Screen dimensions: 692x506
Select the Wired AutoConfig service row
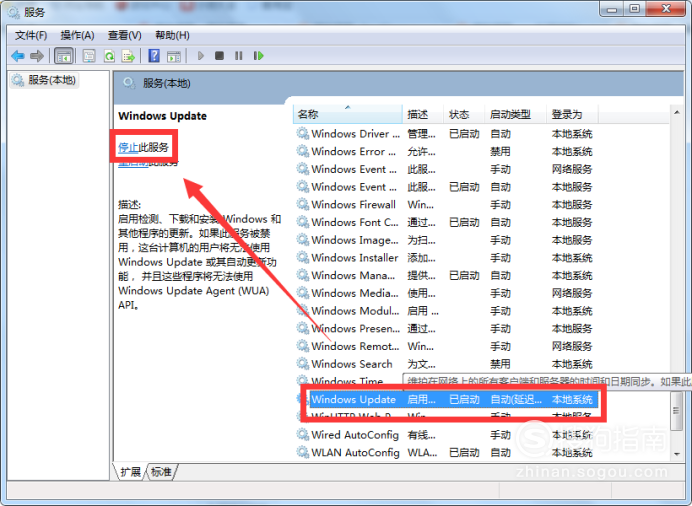[446, 435]
